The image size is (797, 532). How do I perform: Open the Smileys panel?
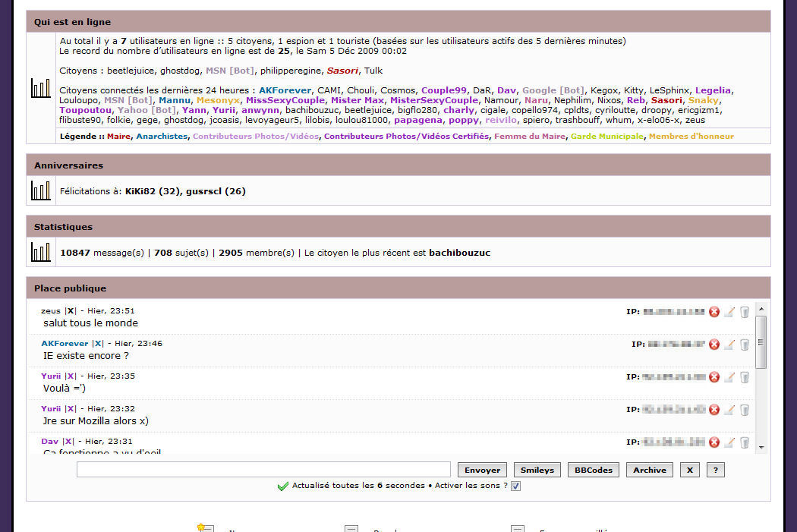pos(537,470)
